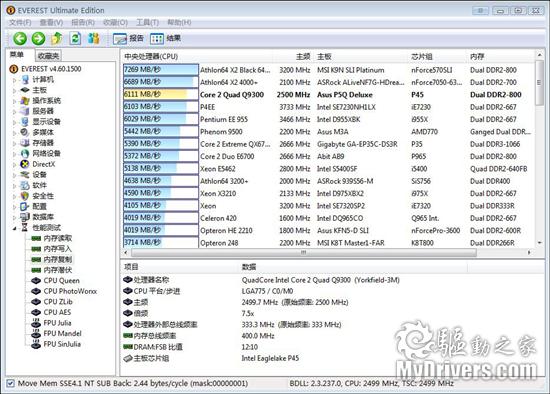The image size is (550, 394).
Task: Click the 3714 MB/秒 result bar
Action: click(x=161, y=242)
